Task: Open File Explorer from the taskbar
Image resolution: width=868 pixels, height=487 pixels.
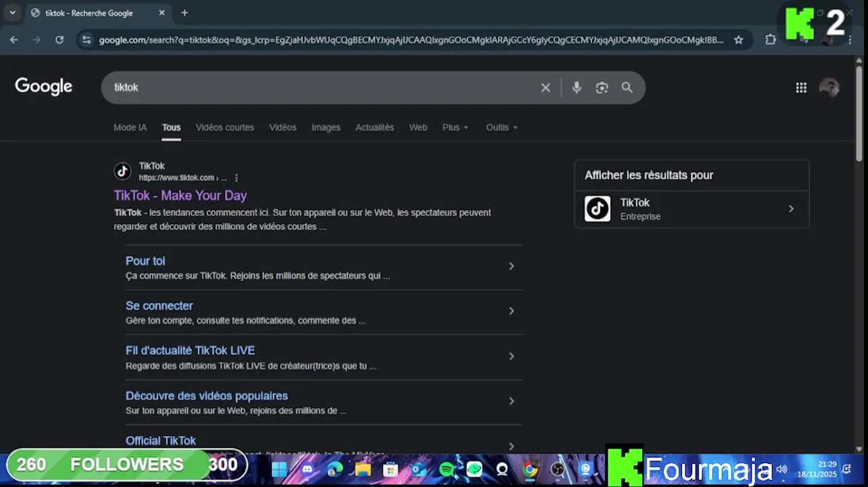Action: point(363,469)
